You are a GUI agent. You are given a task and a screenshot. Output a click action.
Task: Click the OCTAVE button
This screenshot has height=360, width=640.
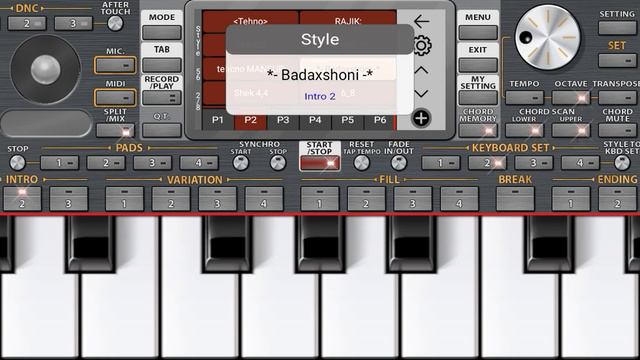tap(571, 98)
